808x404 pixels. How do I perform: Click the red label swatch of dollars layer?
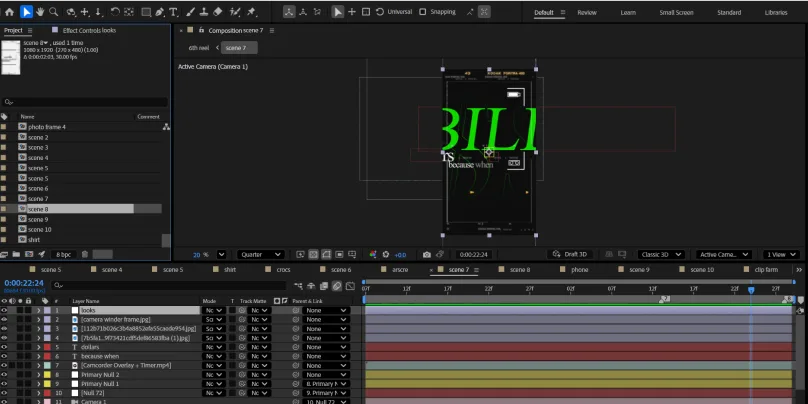pos(47,347)
